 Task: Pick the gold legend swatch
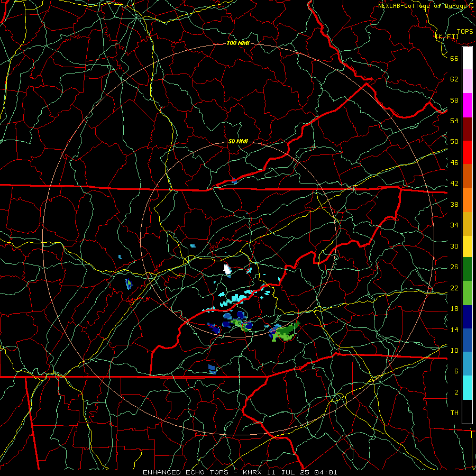(x=467, y=224)
